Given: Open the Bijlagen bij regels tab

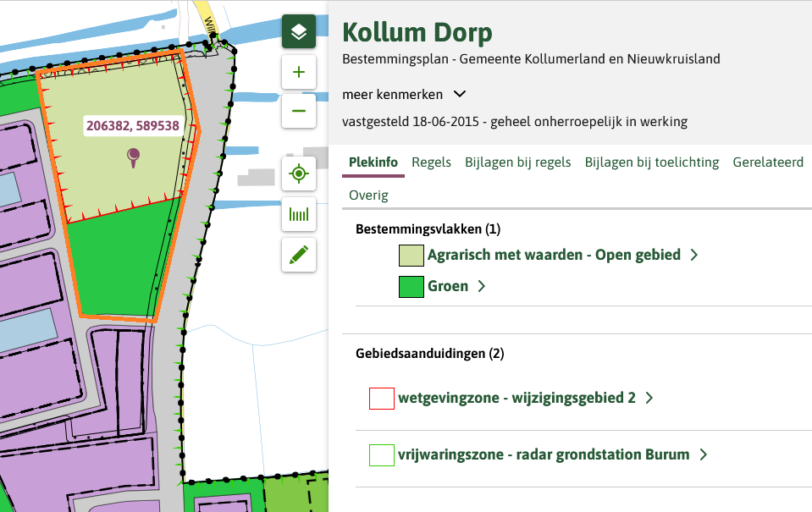Looking at the screenshot, I should click(518, 162).
